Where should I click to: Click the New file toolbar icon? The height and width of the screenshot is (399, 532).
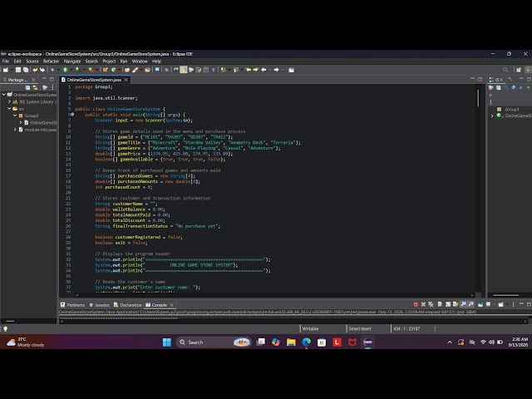(6, 70)
